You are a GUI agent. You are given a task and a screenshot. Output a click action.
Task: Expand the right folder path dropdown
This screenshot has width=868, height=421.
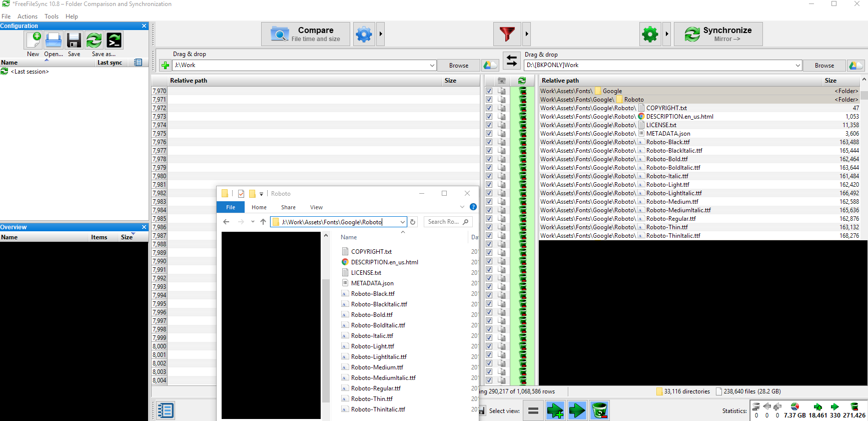tap(798, 65)
